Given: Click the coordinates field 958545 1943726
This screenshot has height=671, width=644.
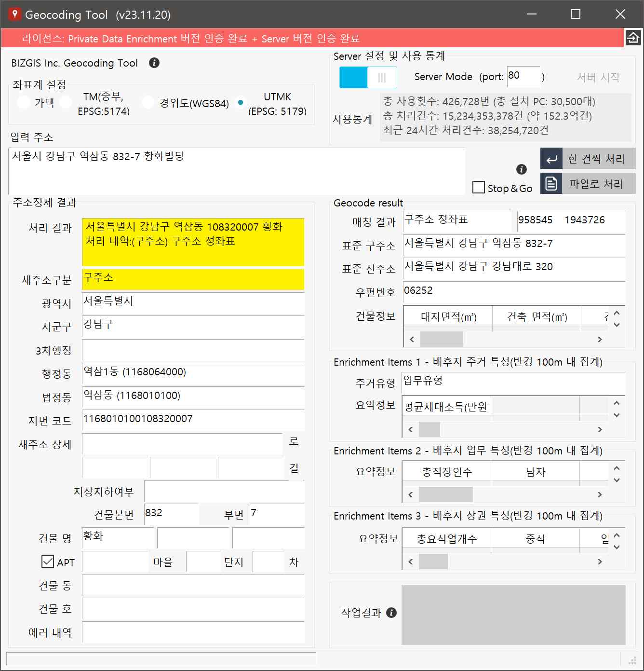Looking at the screenshot, I should tap(571, 221).
